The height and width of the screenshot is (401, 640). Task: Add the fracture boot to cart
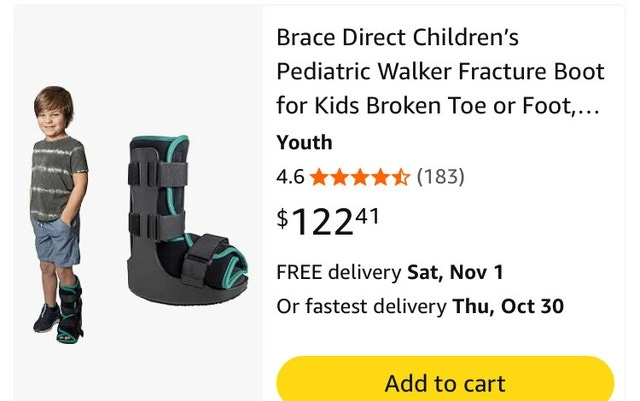(x=445, y=382)
